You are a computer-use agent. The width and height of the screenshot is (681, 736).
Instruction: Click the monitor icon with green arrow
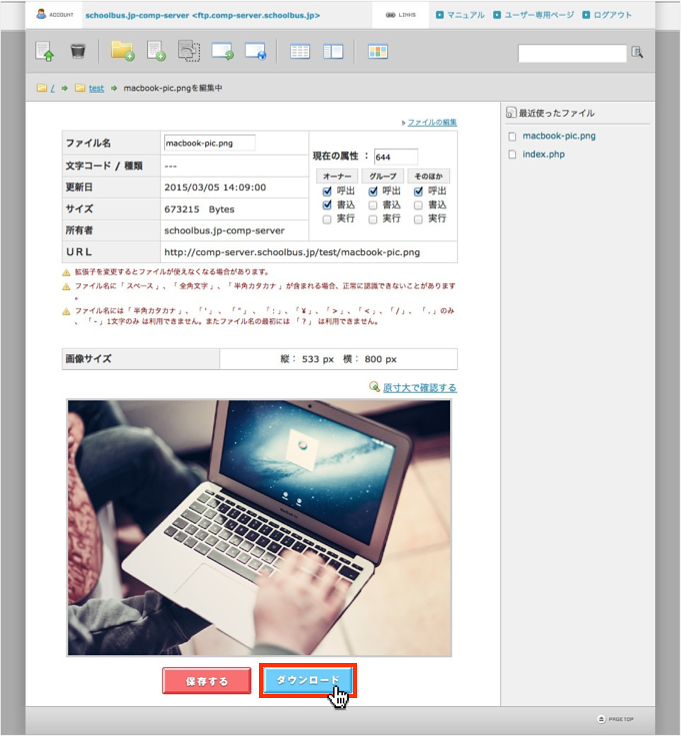pos(222,51)
